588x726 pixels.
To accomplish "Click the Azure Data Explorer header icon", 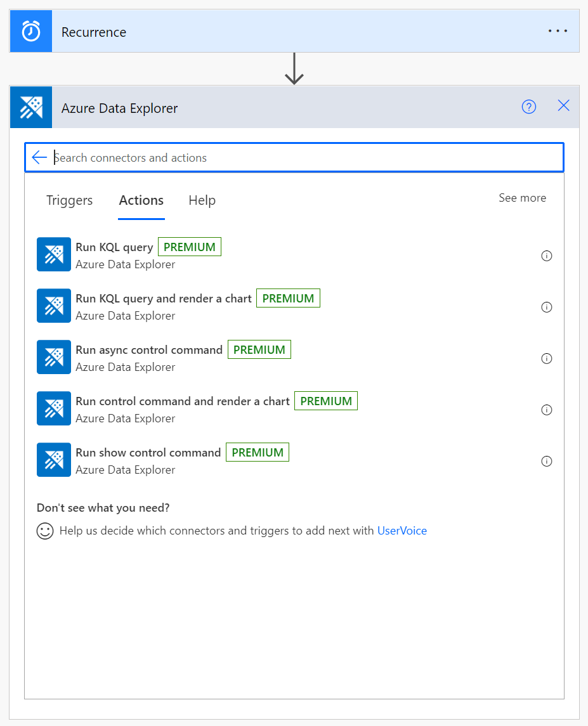I will point(30,107).
